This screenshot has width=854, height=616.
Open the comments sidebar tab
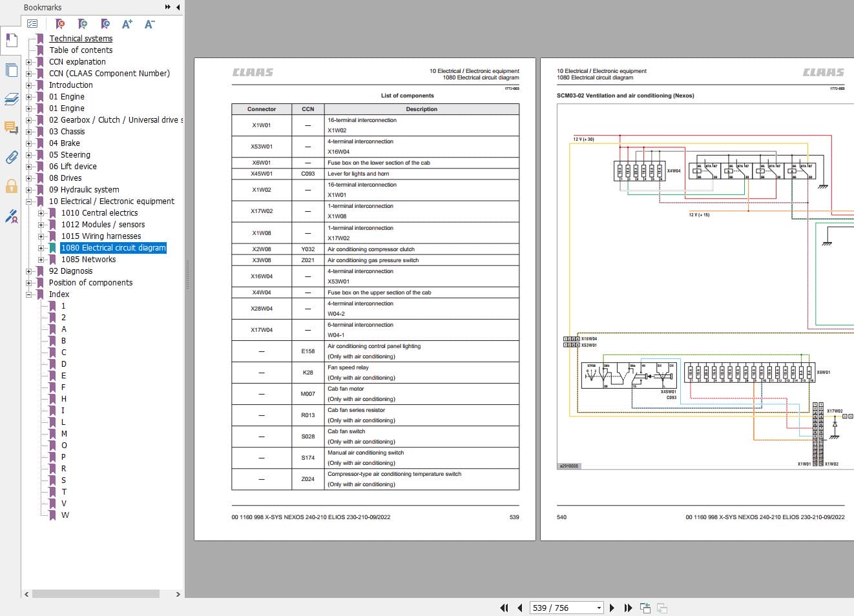[11, 128]
